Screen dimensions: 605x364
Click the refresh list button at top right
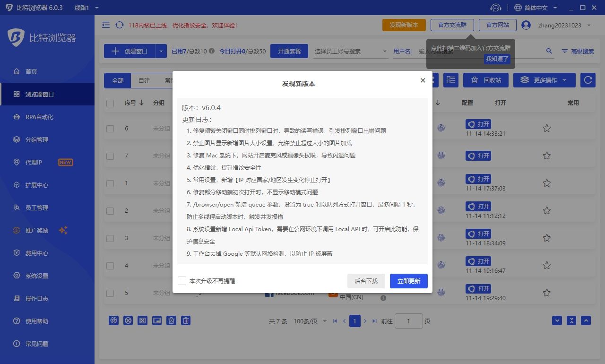click(588, 80)
